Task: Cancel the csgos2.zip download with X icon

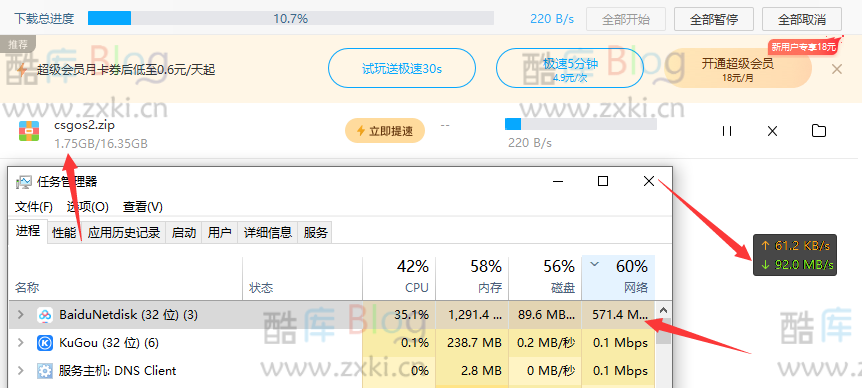Action: pyautogui.click(x=772, y=131)
